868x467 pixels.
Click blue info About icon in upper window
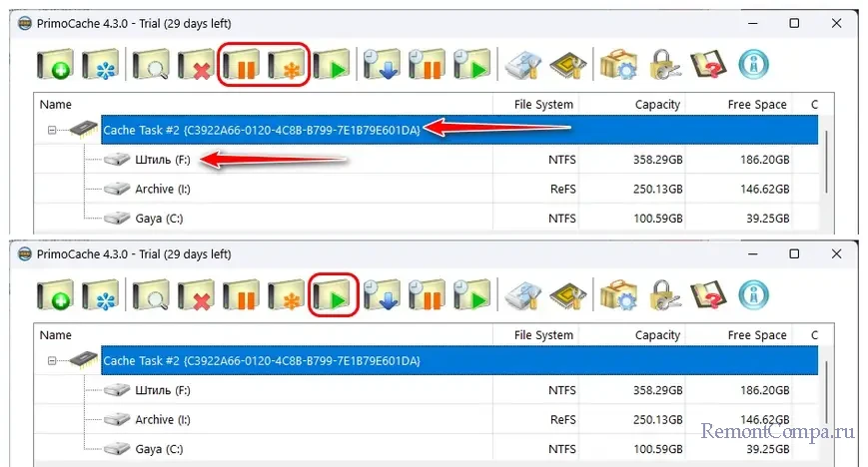(x=755, y=66)
